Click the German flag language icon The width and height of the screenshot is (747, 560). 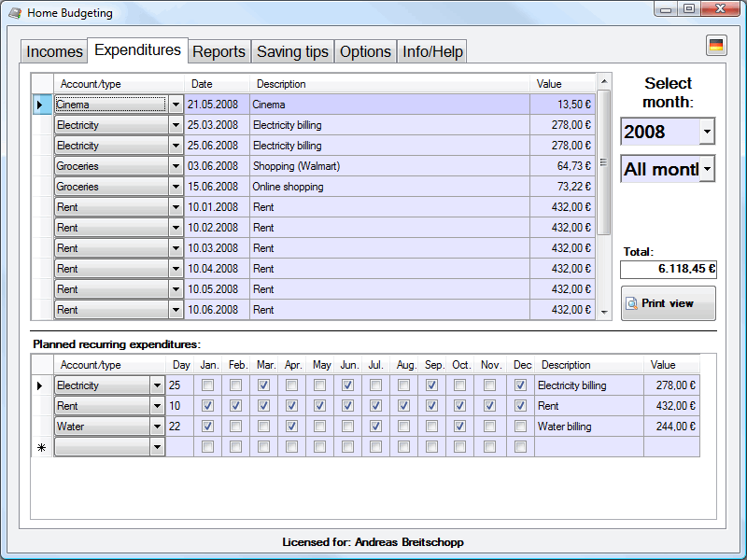point(716,46)
